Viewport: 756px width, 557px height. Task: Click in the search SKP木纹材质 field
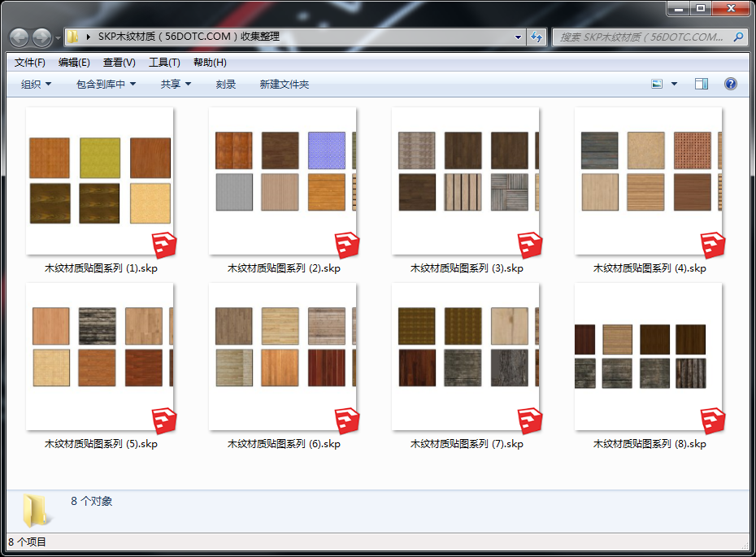coord(642,37)
